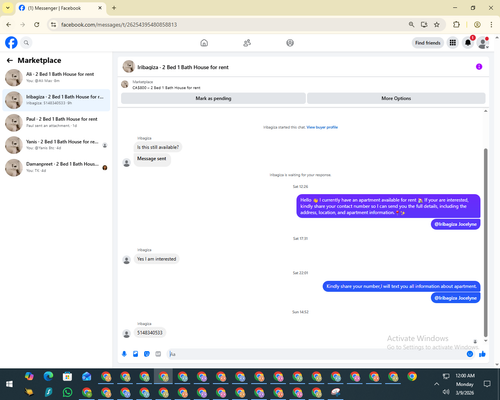Show hidden system tray icons
Viewport: 500px width, 400px height.
pyautogui.click(x=436, y=384)
